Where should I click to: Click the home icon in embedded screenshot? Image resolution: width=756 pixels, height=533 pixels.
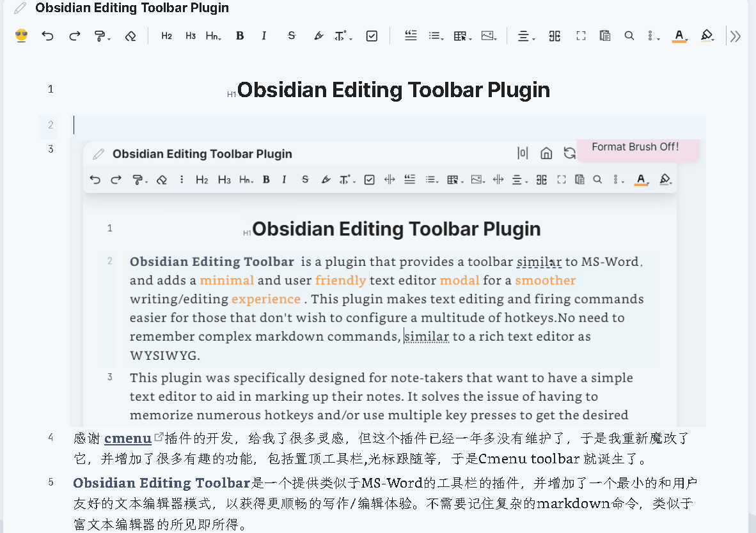click(x=546, y=153)
